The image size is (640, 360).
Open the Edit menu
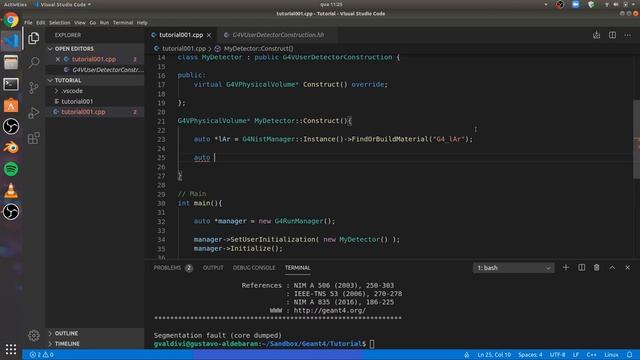41,23
